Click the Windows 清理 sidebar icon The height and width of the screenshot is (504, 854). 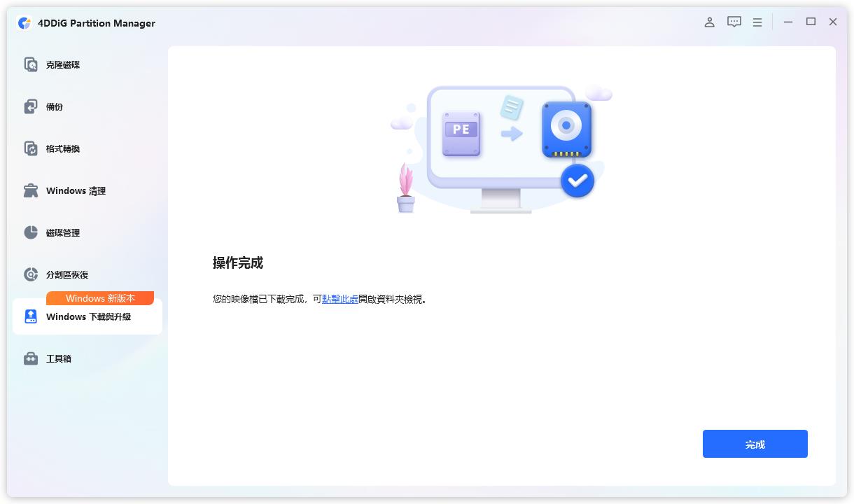(31, 190)
